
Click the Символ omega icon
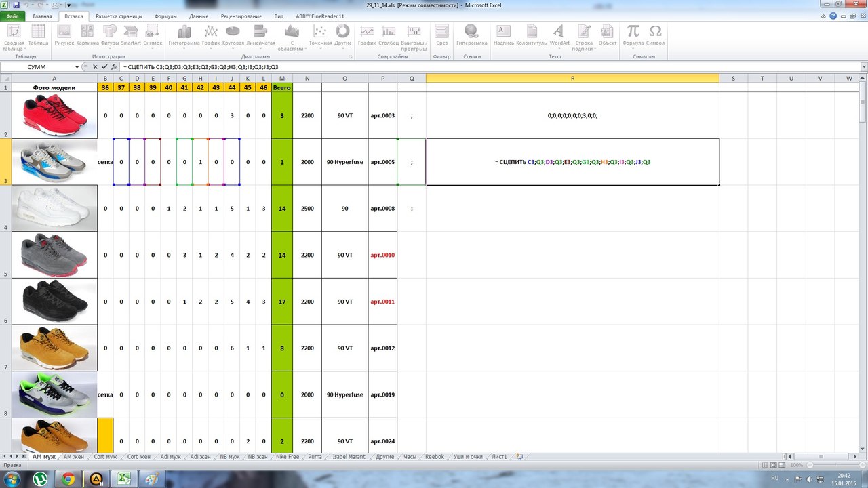[x=655, y=35]
